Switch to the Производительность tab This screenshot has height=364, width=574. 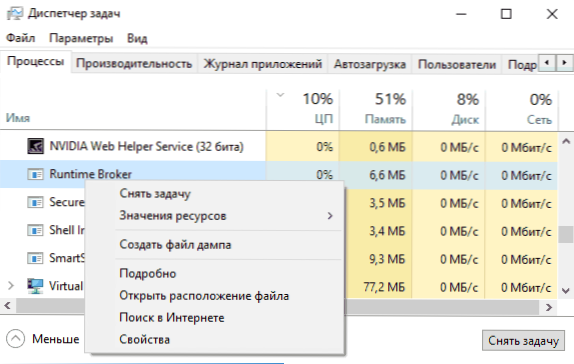point(134,64)
